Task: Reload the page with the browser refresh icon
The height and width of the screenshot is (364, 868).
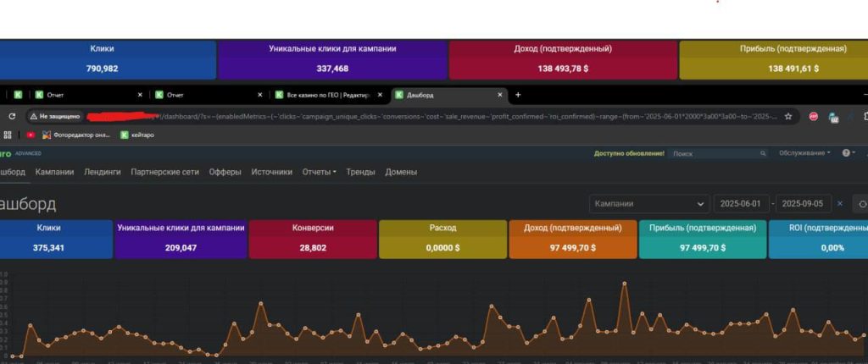Action: pos(12,117)
